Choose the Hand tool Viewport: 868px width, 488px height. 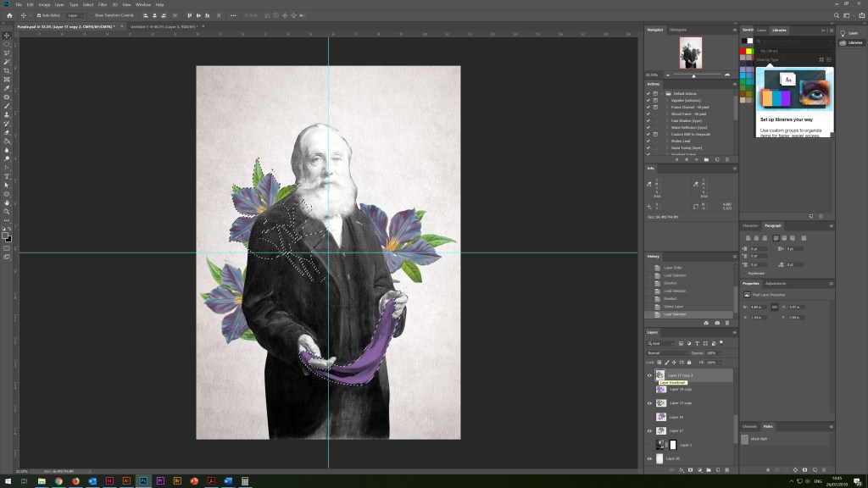tap(7, 202)
